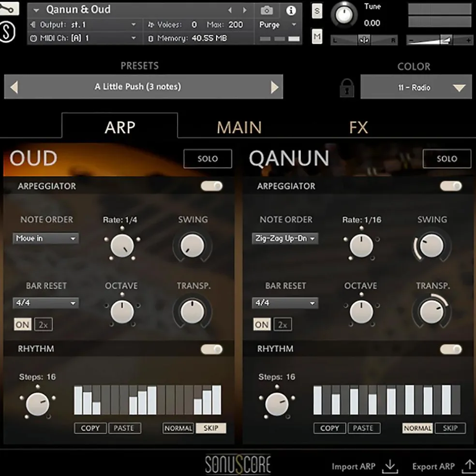Click the Sonuscore logo at bottom

pos(238,464)
